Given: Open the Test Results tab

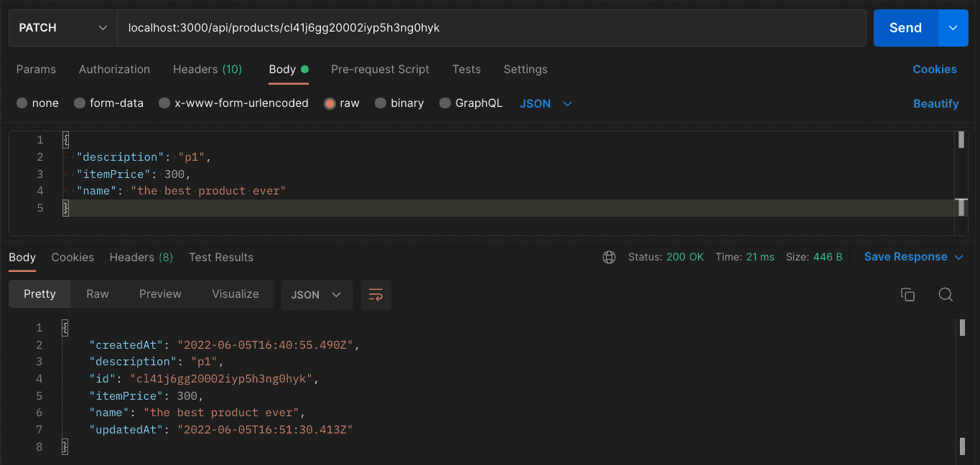Looking at the screenshot, I should point(221,258).
